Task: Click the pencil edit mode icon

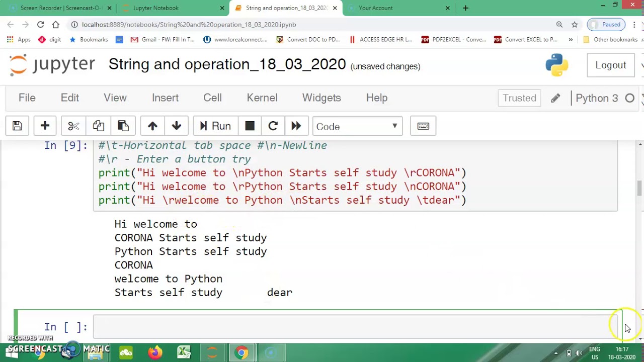Action: tap(555, 98)
